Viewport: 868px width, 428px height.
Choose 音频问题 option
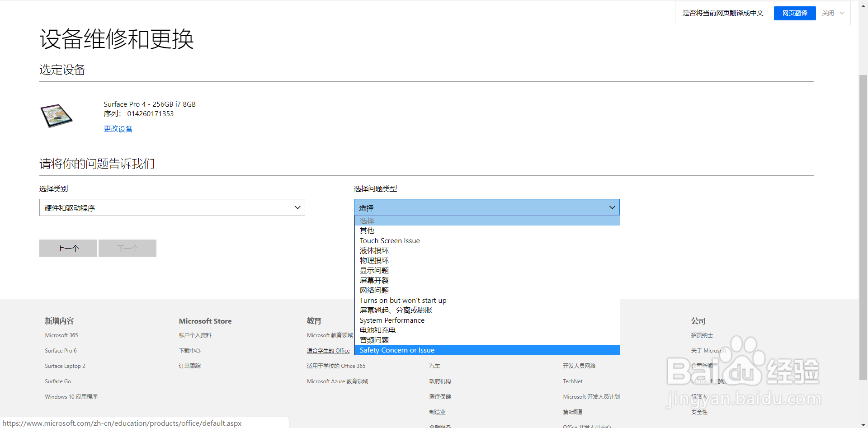487,340
